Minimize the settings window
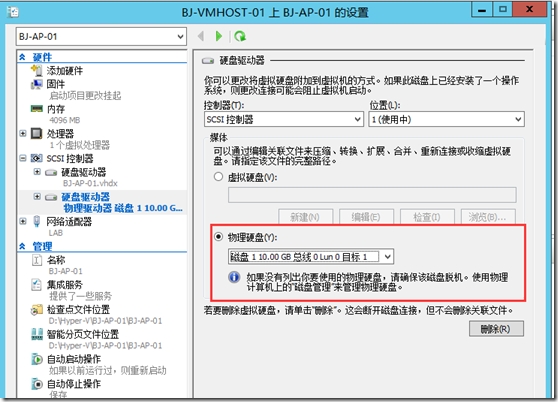 point(482,9)
